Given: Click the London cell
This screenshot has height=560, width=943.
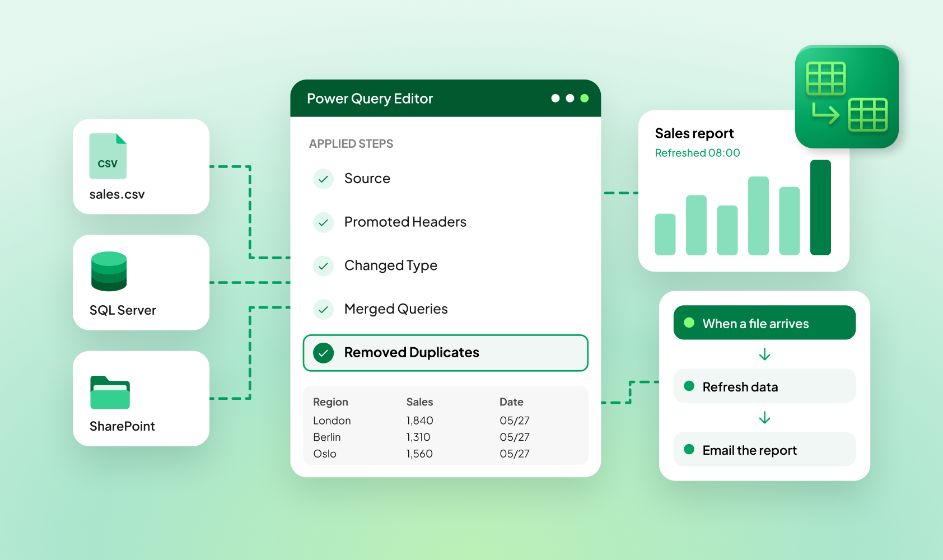Looking at the screenshot, I should point(332,421).
